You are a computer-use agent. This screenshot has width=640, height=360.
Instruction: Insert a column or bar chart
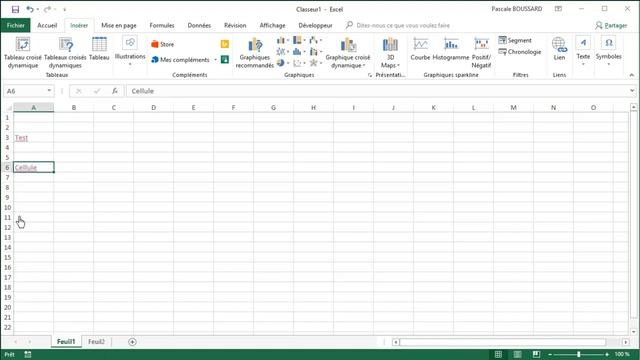coord(282,40)
